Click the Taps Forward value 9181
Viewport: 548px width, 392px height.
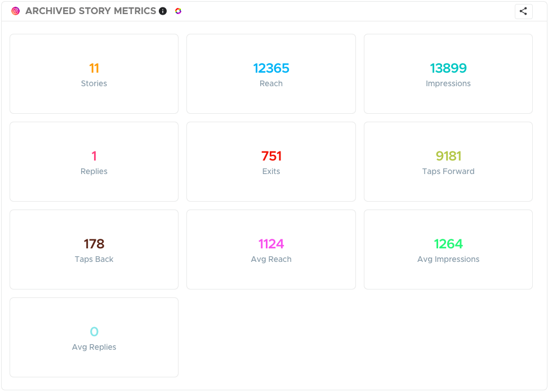tap(448, 156)
